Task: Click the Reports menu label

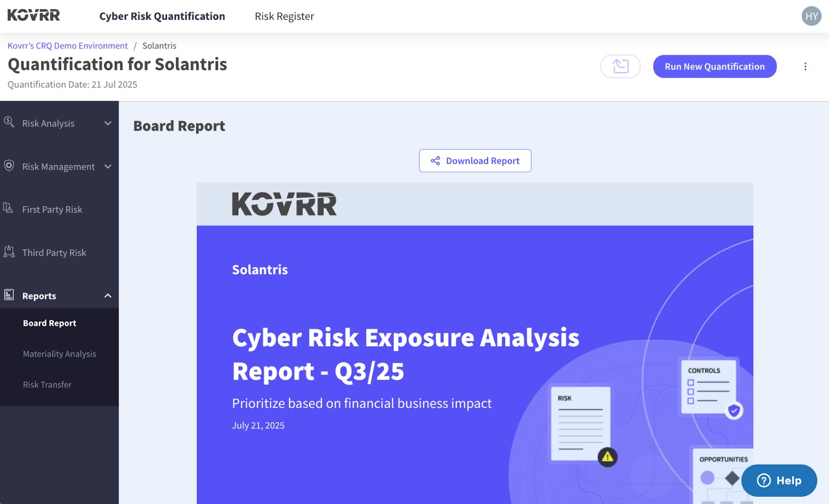Action: (x=39, y=296)
